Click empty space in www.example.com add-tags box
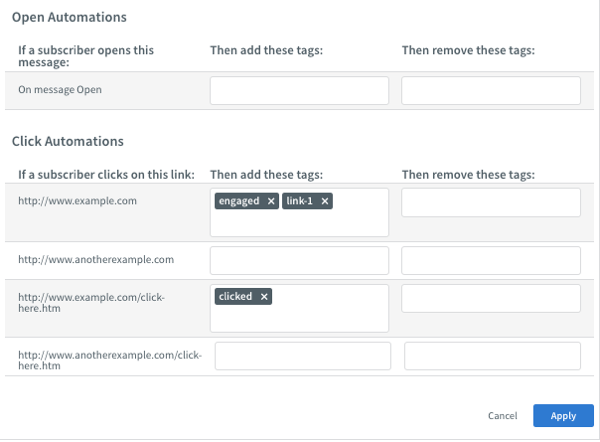The image size is (600, 442). (299, 224)
